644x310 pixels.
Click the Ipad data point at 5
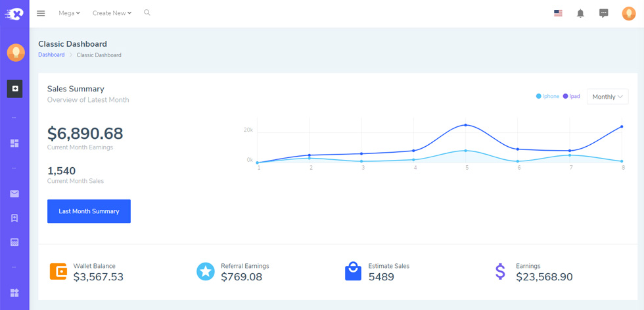(465, 125)
